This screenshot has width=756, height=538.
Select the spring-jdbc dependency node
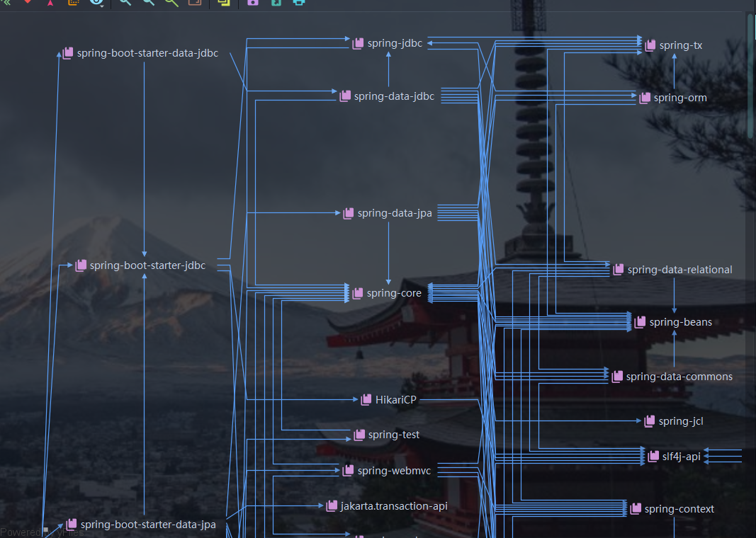coord(388,43)
